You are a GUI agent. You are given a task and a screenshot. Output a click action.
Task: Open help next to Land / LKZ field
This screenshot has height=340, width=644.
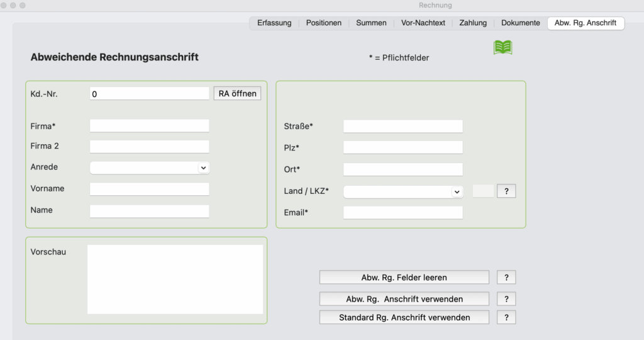(x=506, y=191)
